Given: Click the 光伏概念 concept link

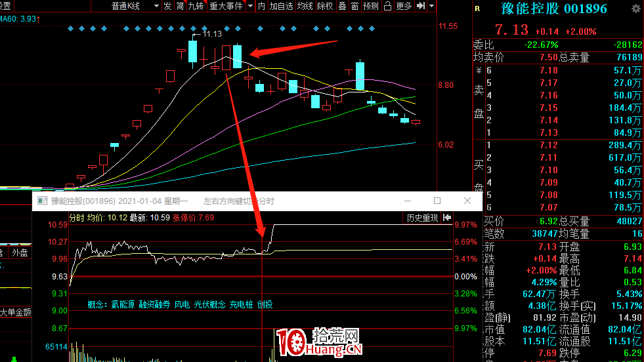Looking at the screenshot, I should [x=209, y=304].
